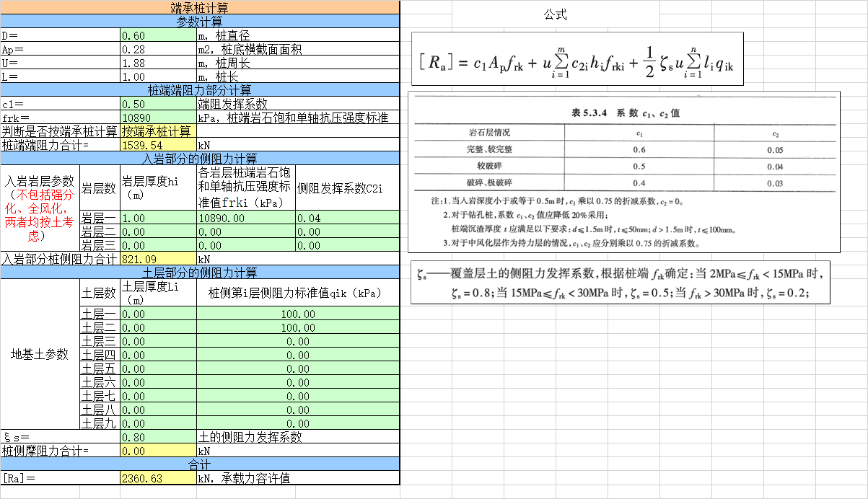Click the "土的侧阻力发挥系数" description cell
Viewport: 868px width, 499px height.
pyautogui.click(x=298, y=437)
